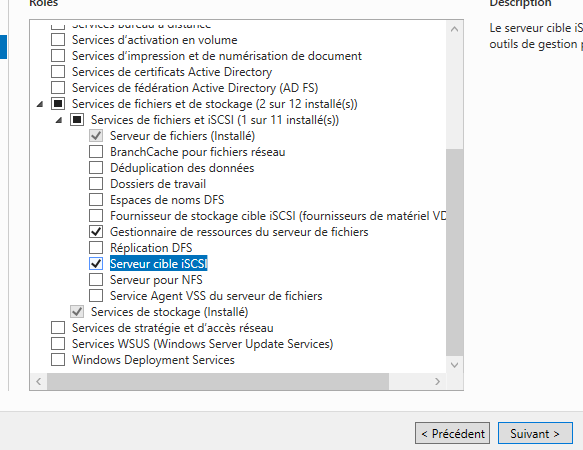Select Services de certificats Active Directory label

(172, 72)
